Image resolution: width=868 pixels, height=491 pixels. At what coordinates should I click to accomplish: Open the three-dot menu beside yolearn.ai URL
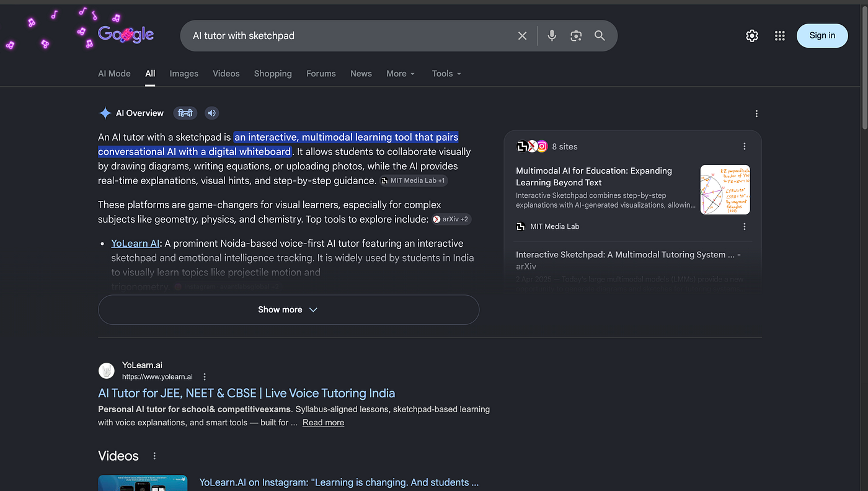[205, 377]
